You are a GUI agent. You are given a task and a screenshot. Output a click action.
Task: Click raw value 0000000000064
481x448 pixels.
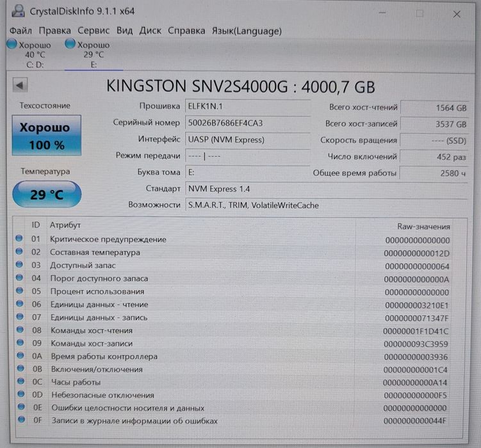point(417,266)
